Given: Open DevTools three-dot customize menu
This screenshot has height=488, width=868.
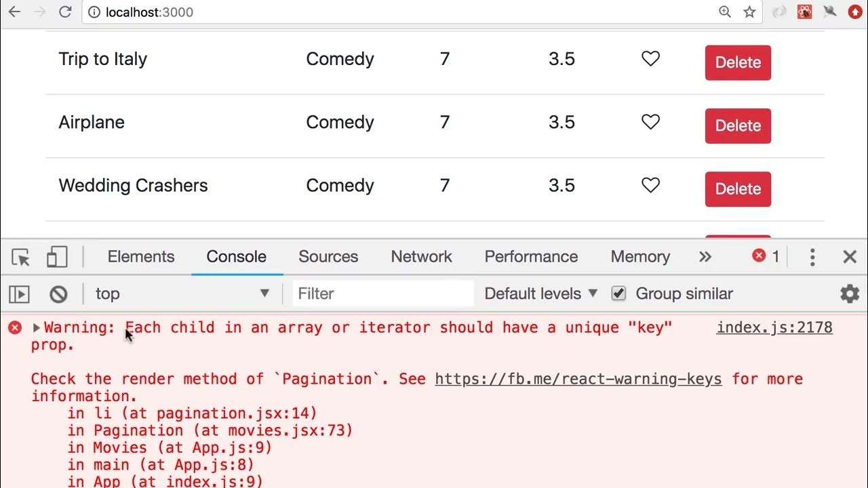Looking at the screenshot, I should [x=812, y=257].
